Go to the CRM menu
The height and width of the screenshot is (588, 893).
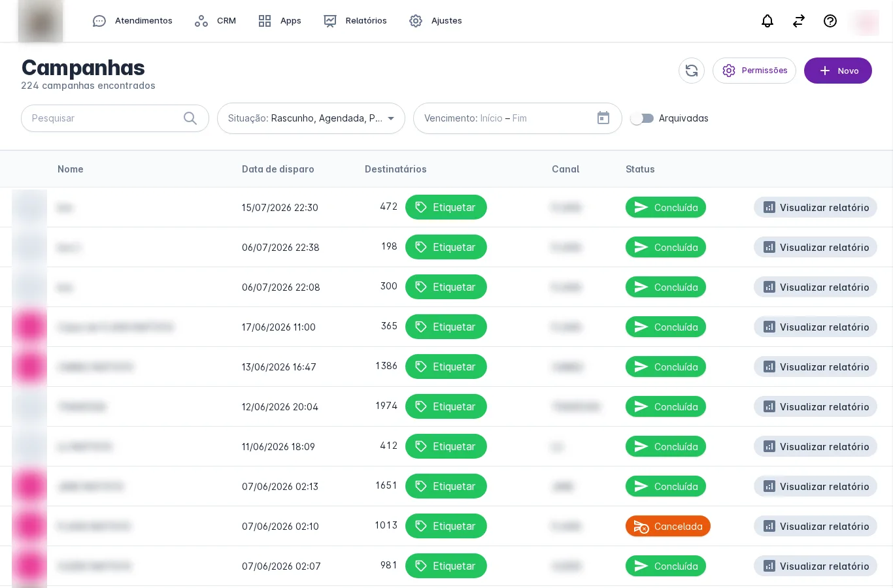pyautogui.click(x=215, y=21)
